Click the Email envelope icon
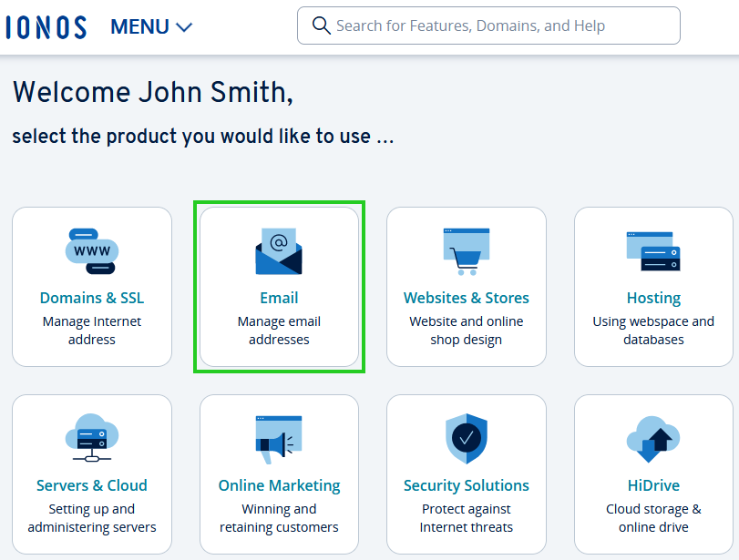Viewport: 739px width, 560px height. click(x=279, y=251)
